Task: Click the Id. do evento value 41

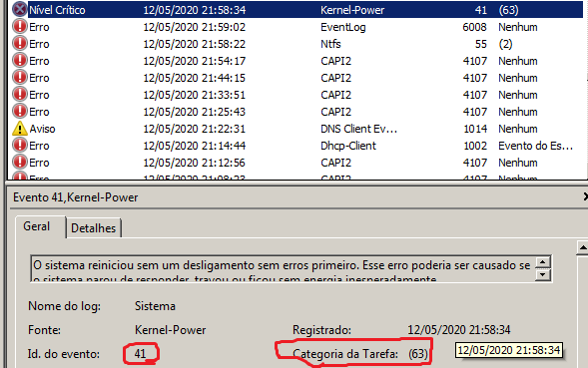Action: click(140, 353)
